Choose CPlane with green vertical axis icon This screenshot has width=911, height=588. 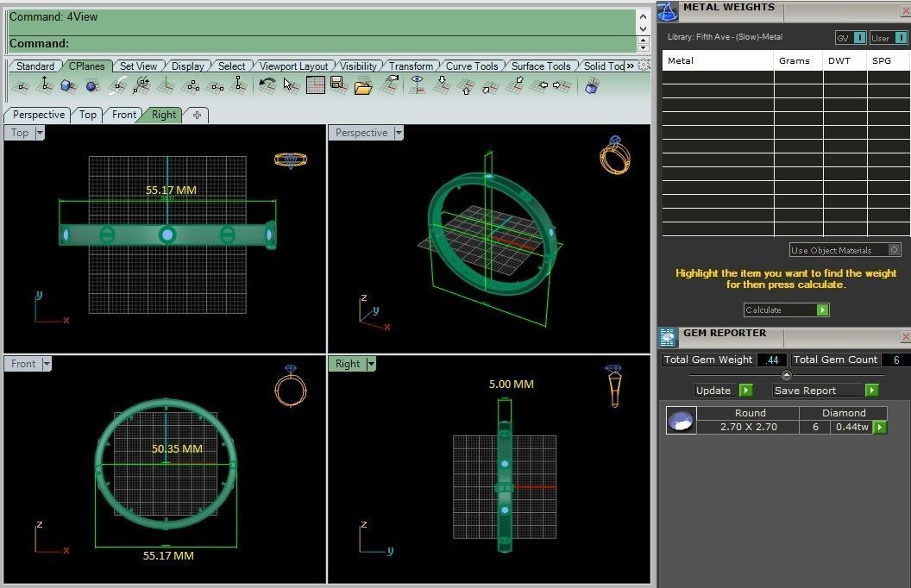(x=166, y=85)
